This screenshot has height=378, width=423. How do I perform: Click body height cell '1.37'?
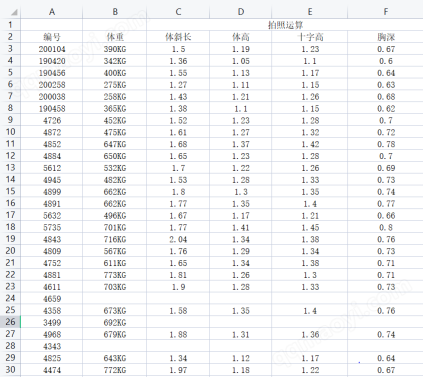tap(241, 144)
